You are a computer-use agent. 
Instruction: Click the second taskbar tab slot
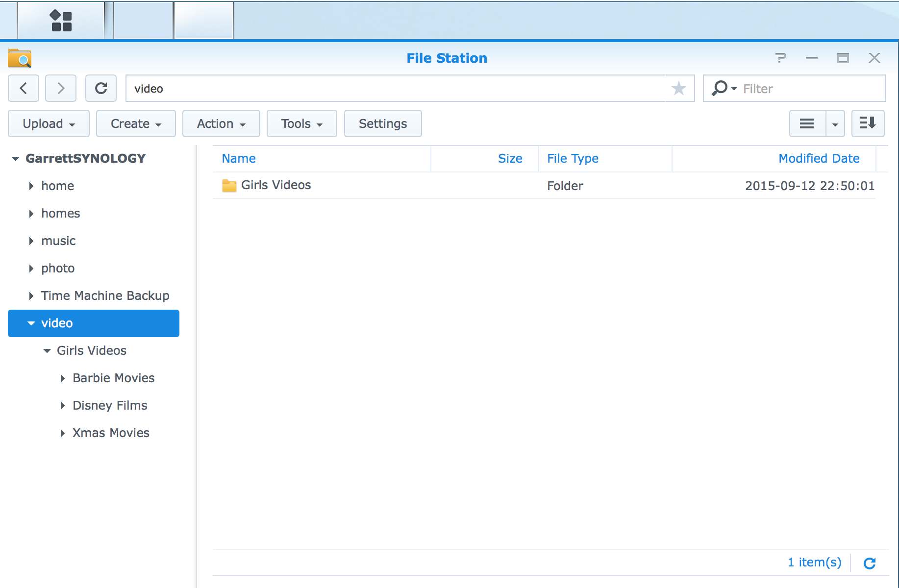(x=144, y=20)
